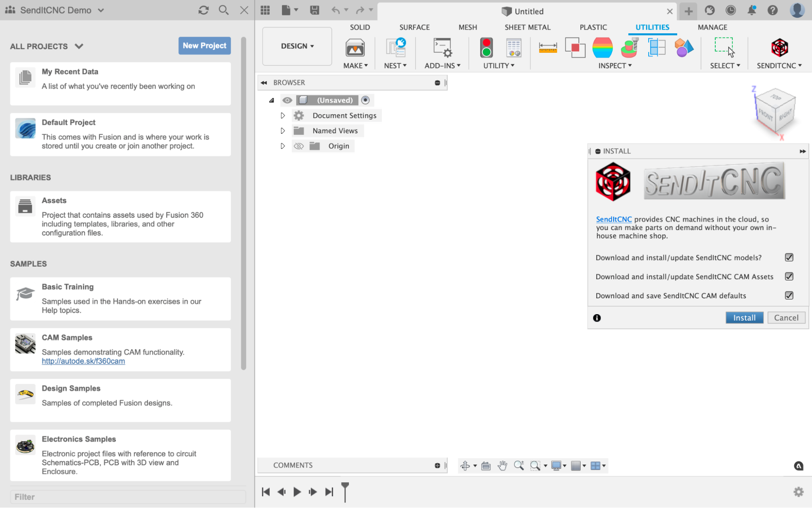Image resolution: width=812 pixels, height=508 pixels.
Task: Uncheck install/update SendItCNC models
Action: point(789,258)
